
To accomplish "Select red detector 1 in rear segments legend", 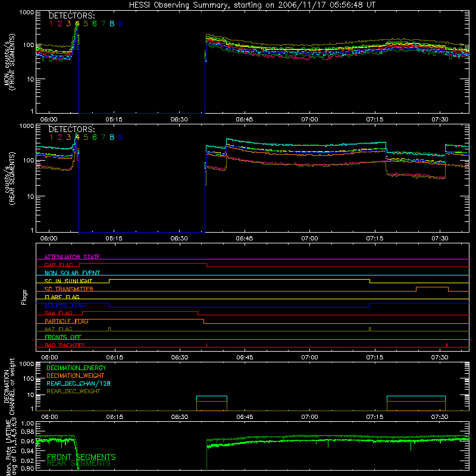I will click(51, 137).
